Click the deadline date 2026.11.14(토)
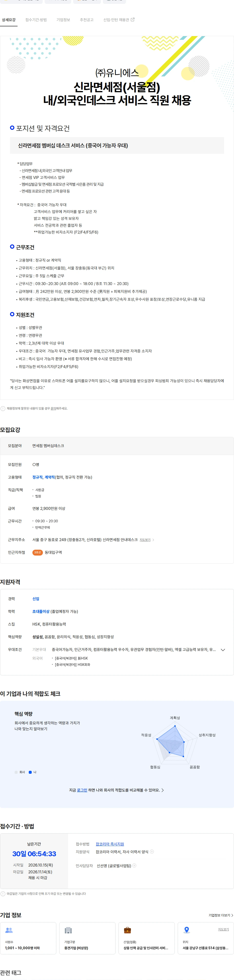This screenshot has height=980, width=234. [x=40, y=872]
